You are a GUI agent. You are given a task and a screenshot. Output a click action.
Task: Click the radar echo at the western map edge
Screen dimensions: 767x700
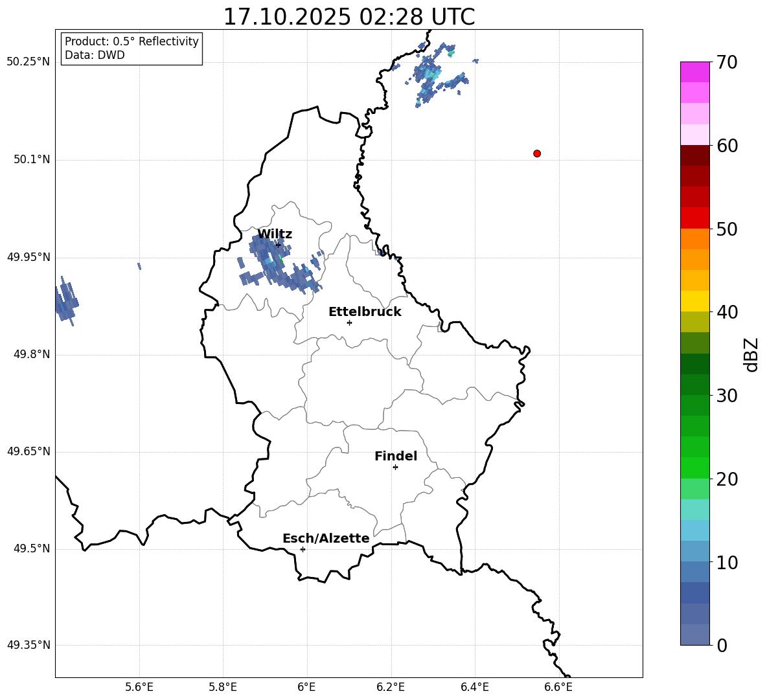coord(66,300)
